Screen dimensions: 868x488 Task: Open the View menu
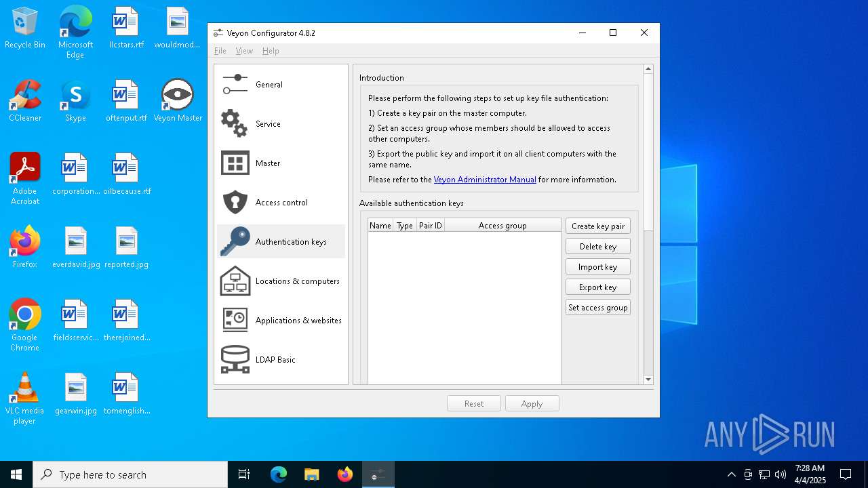(244, 51)
